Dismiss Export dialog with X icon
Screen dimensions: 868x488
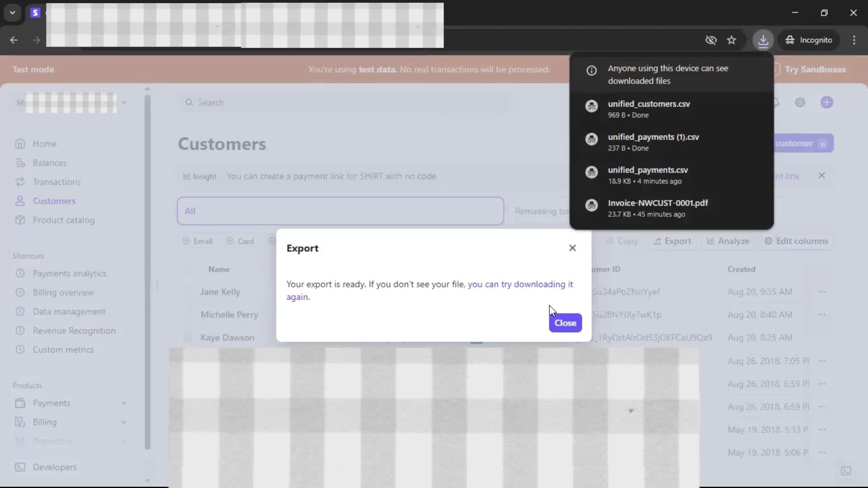[572, 248]
